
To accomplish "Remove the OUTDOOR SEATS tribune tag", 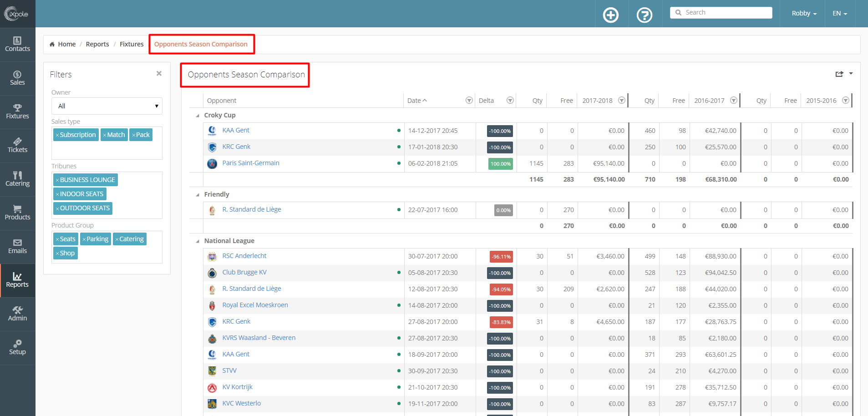I will [x=57, y=208].
